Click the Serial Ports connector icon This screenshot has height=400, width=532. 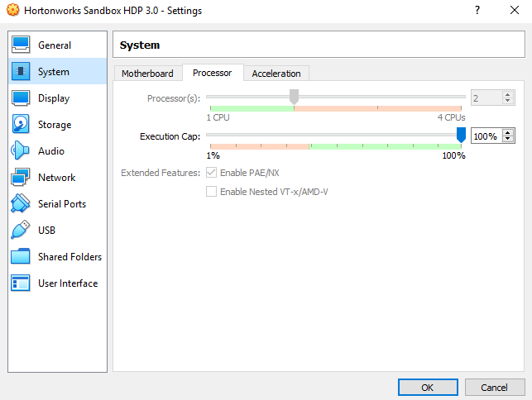(21, 203)
